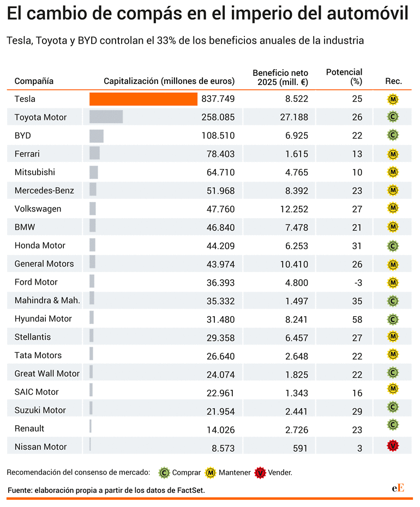Click the eE logo in footer

pyautogui.click(x=398, y=488)
